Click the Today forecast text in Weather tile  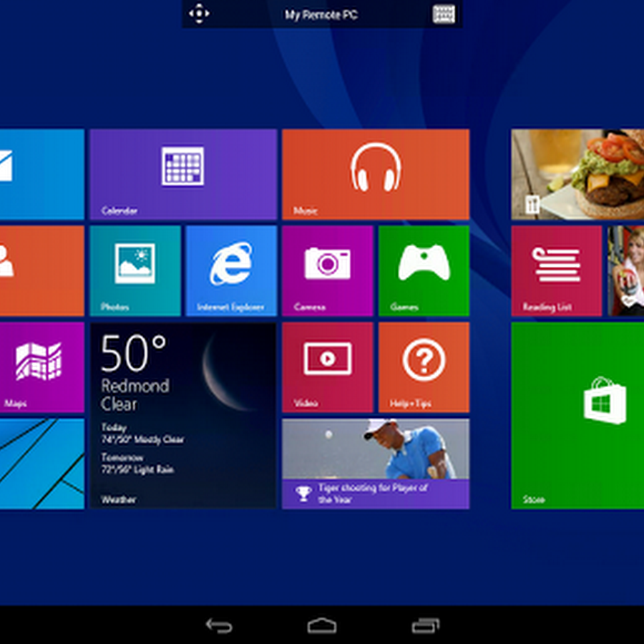(142, 434)
